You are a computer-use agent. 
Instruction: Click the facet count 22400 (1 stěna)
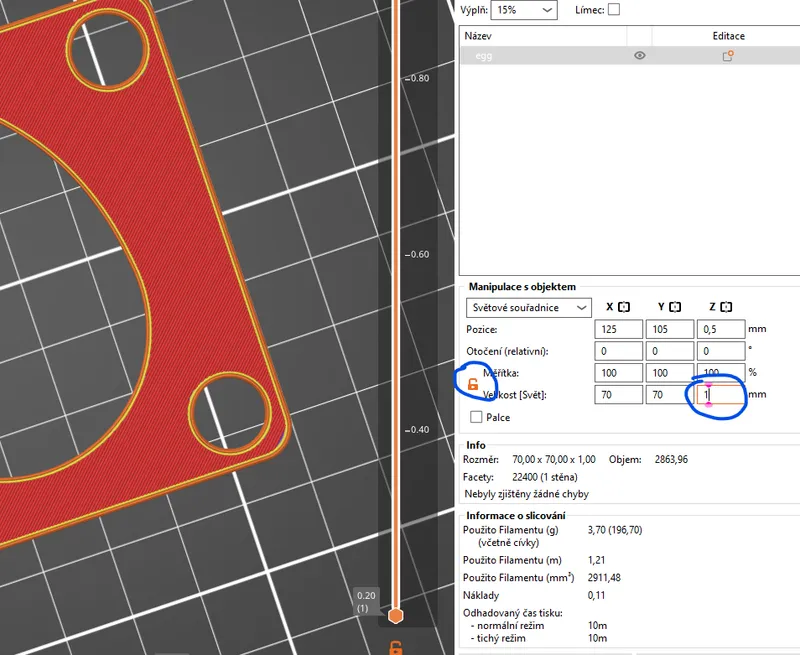[545, 477]
